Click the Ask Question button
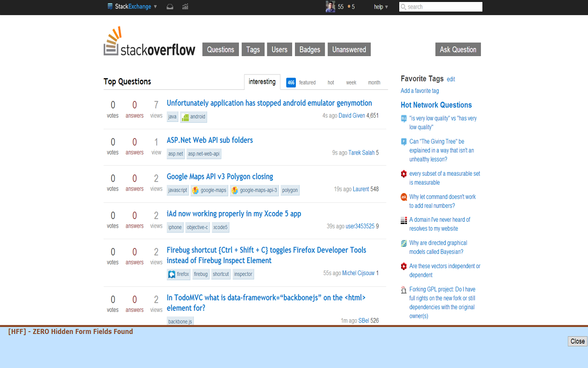The height and width of the screenshot is (368, 588). tap(458, 50)
